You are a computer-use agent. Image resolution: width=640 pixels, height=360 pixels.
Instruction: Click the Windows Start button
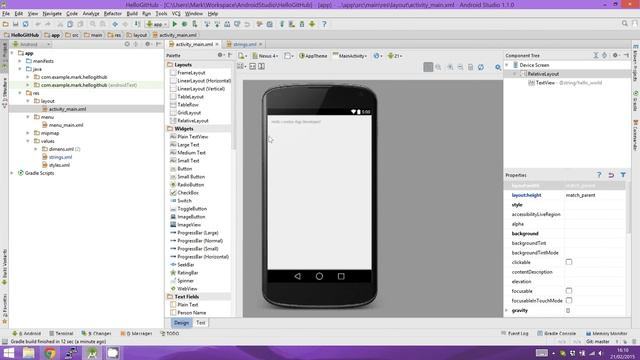9,353
